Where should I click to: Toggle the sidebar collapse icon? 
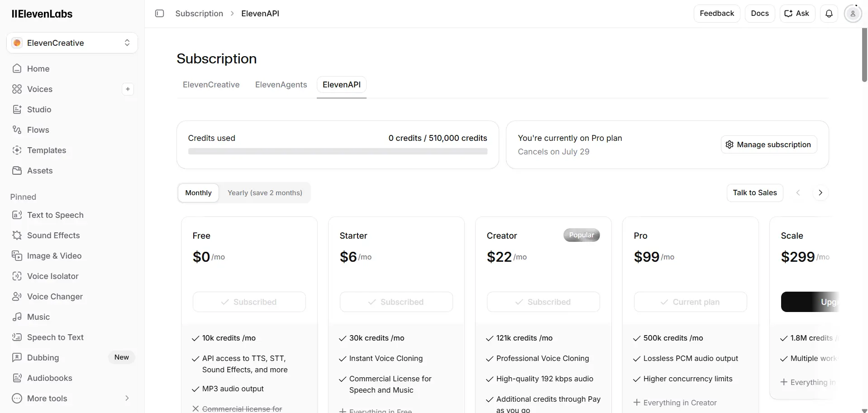[x=159, y=14]
